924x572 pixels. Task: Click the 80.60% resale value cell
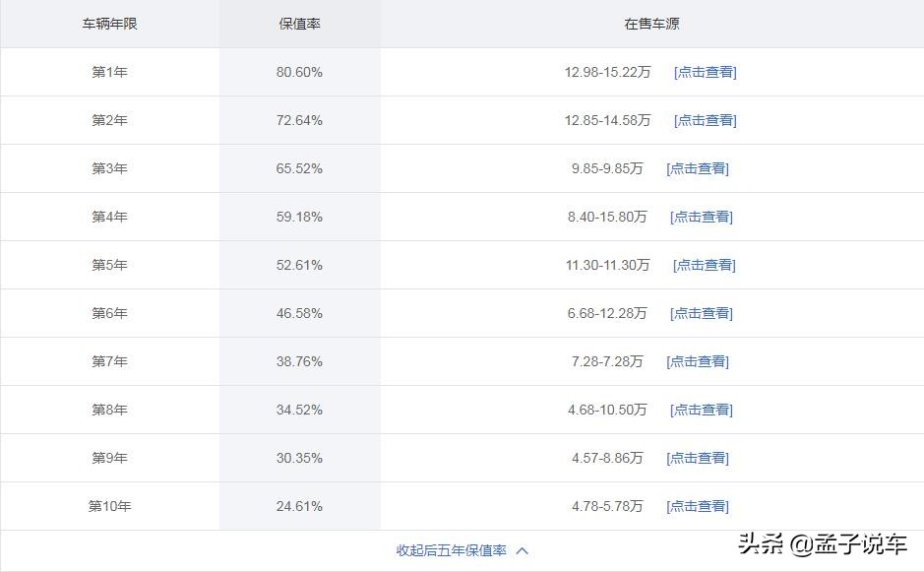[x=299, y=72]
